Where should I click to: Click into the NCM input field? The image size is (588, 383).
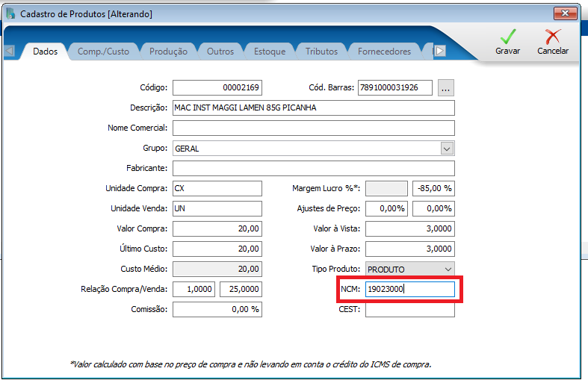pos(409,289)
